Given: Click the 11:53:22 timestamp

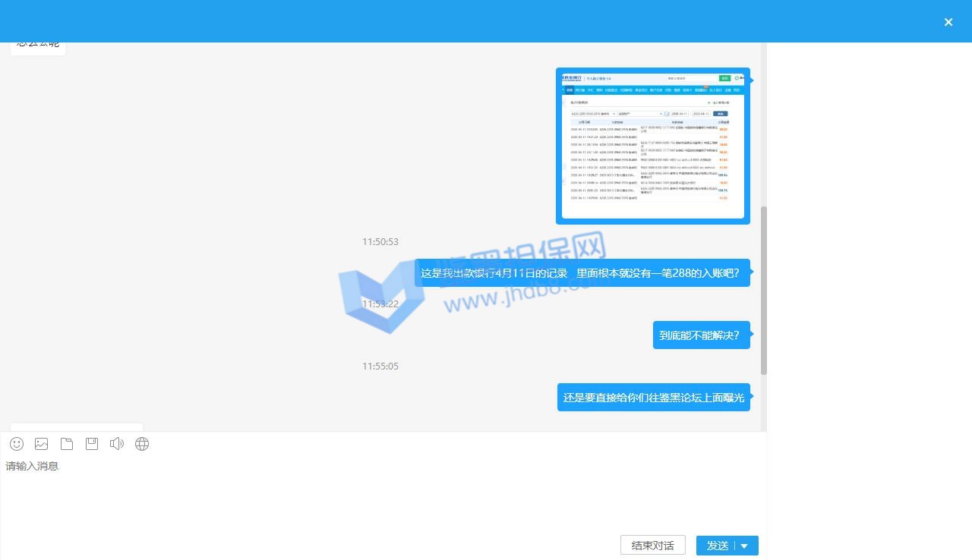Looking at the screenshot, I should click(380, 304).
